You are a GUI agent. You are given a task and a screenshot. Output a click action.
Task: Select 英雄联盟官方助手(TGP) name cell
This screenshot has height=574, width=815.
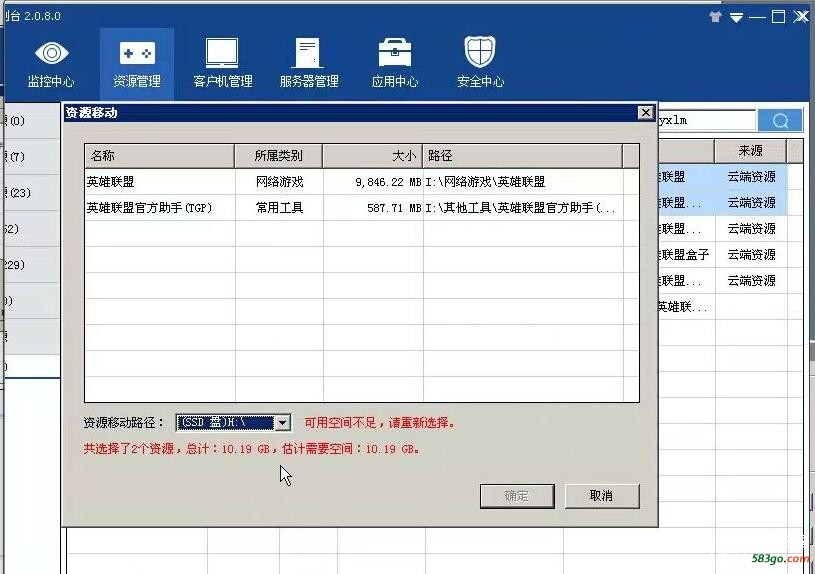pyautogui.click(x=149, y=207)
